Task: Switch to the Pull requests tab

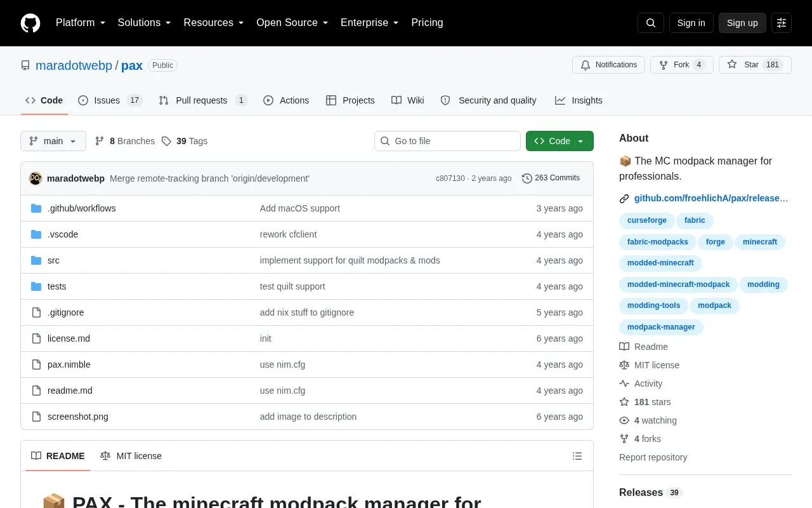Action: pos(203,100)
